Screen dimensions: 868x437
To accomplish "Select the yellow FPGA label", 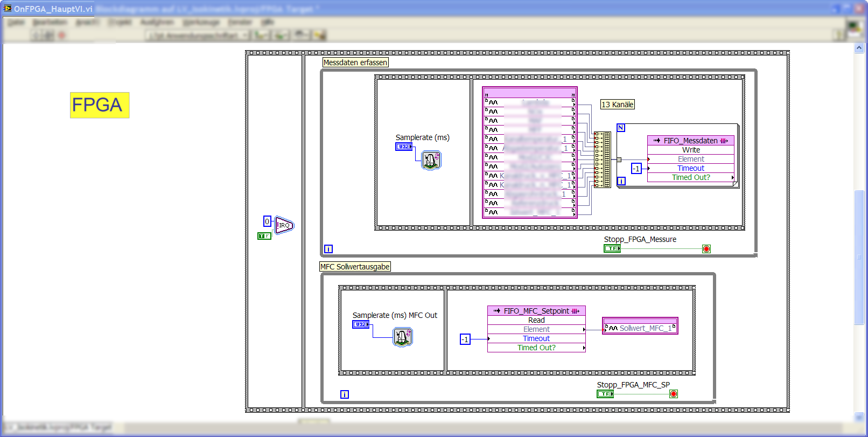I will point(100,105).
